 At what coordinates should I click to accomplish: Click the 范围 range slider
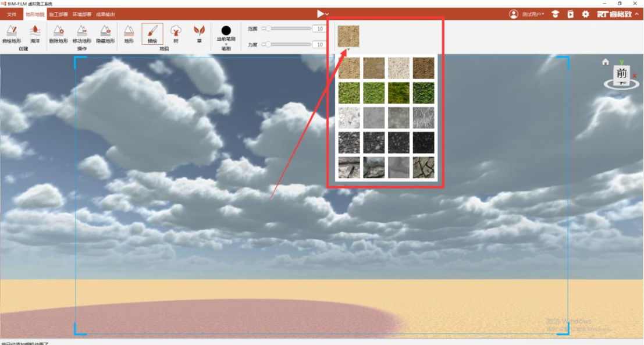(x=286, y=29)
